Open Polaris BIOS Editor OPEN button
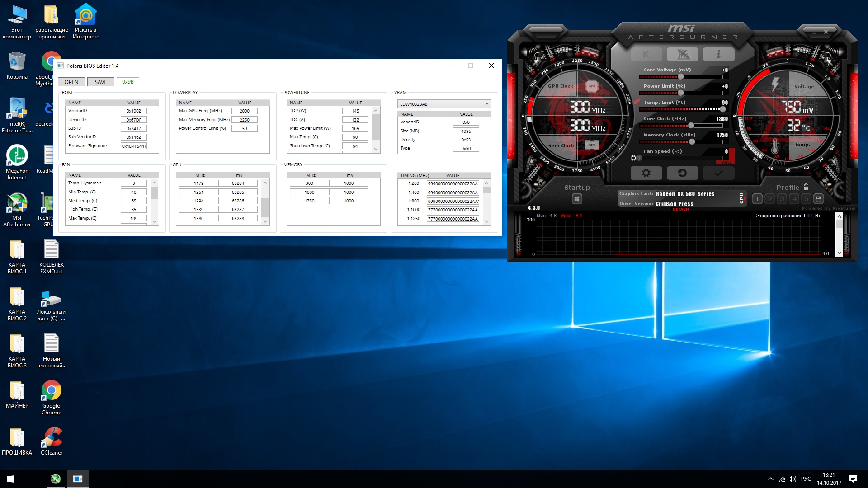868x488 pixels. tap(71, 82)
